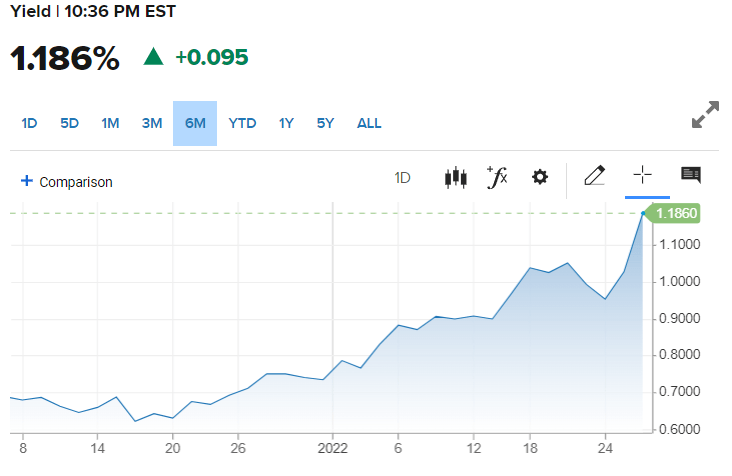Image resolution: width=732 pixels, height=476 pixels.
Task: Toggle the crosshair tool
Action: [642, 176]
